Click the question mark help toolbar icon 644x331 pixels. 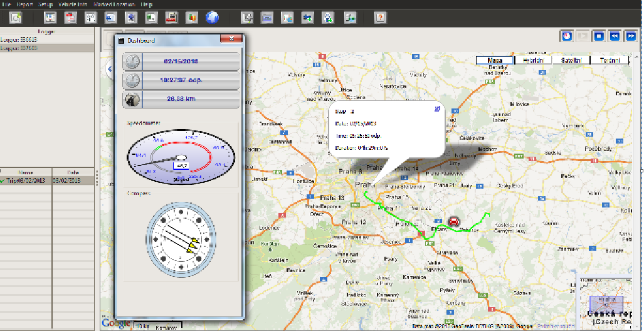[x=381, y=18]
